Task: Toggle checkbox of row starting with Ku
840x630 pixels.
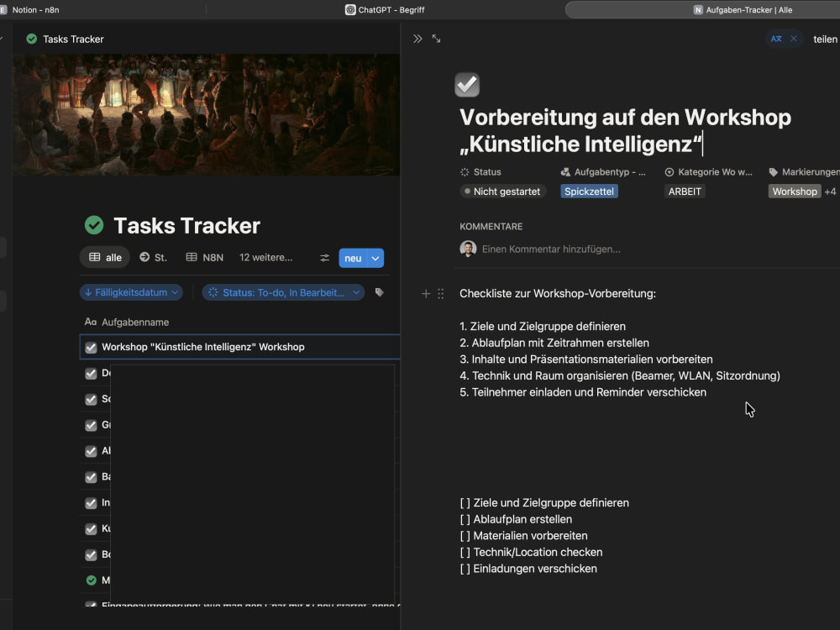Action: (x=91, y=529)
